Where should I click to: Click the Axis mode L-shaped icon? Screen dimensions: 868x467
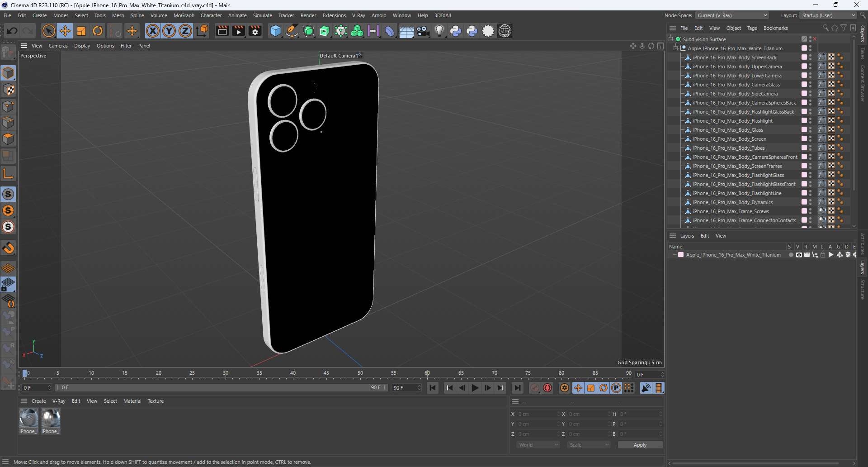click(8, 173)
